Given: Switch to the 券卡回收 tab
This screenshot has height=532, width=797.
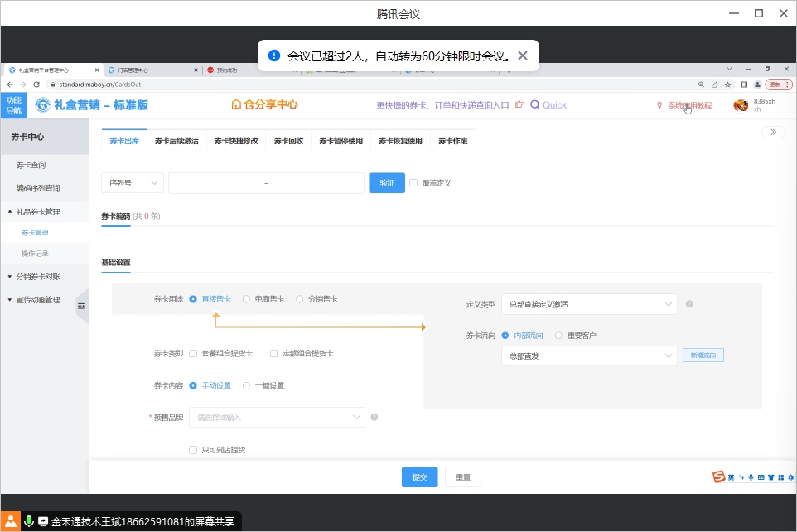Looking at the screenshot, I should coord(288,141).
